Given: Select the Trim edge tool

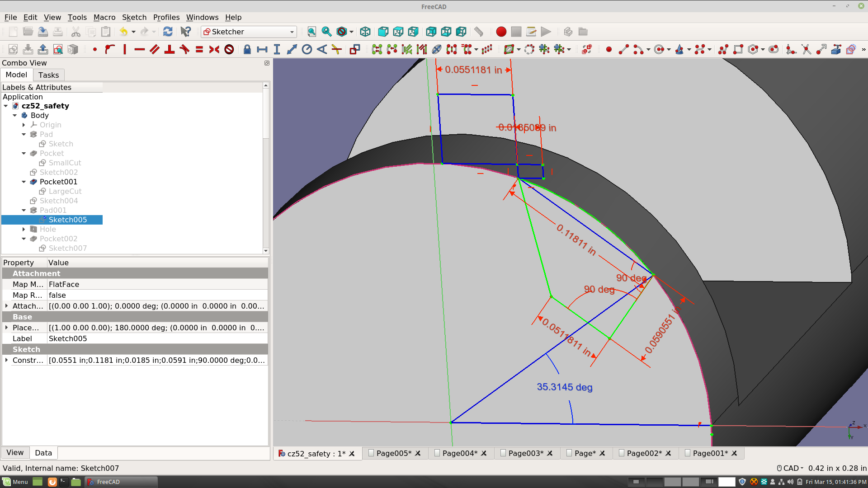Looking at the screenshot, I should point(807,49).
